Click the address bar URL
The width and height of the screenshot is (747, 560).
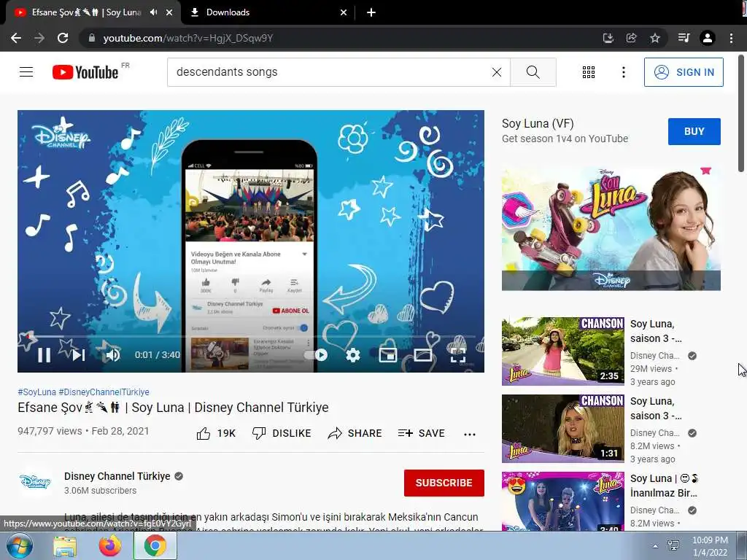pos(188,38)
